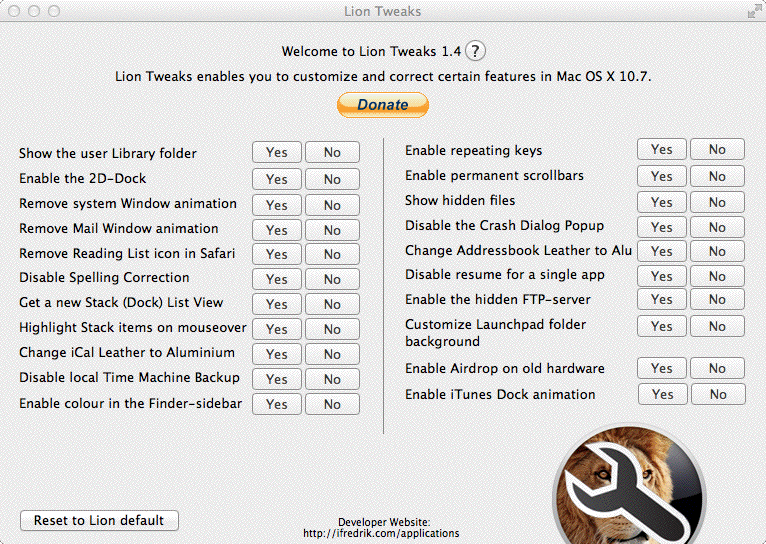Viewport: 766px width, 544px height.
Task: Choose No for Show the user Library folder
Action: (332, 152)
